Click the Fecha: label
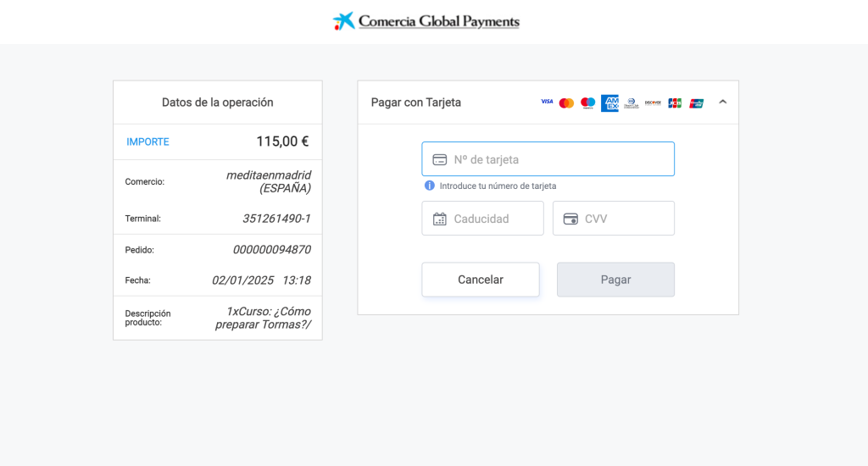 (x=138, y=280)
